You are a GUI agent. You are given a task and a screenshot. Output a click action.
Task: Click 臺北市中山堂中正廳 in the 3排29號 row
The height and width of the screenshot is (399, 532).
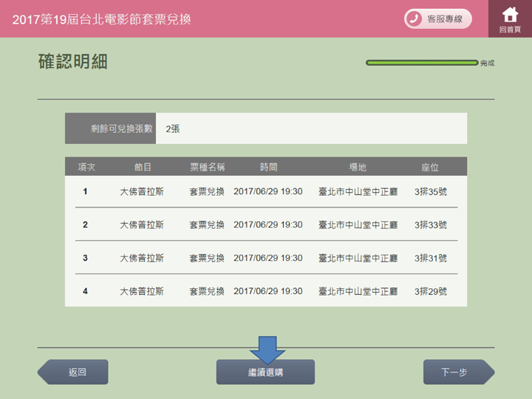358,291
